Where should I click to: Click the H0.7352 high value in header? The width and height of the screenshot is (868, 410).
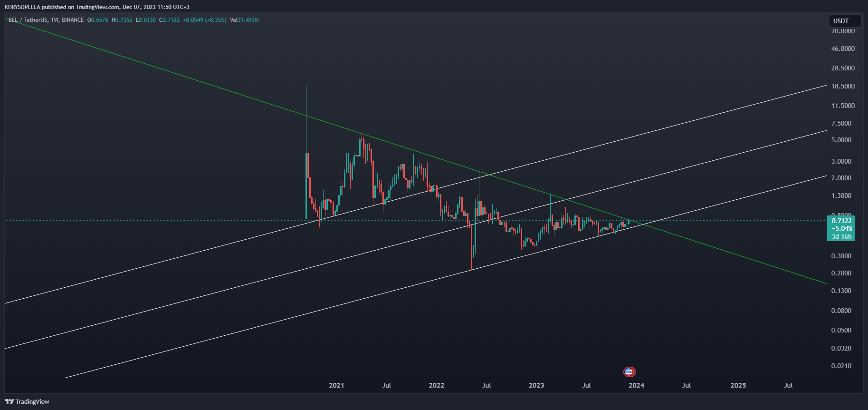pyautogui.click(x=122, y=20)
